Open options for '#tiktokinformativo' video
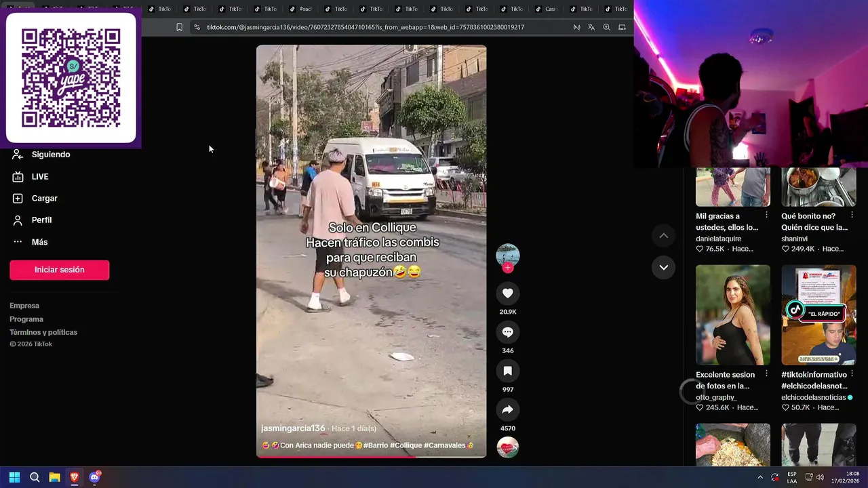The width and height of the screenshot is (868, 488). click(x=852, y=373)
